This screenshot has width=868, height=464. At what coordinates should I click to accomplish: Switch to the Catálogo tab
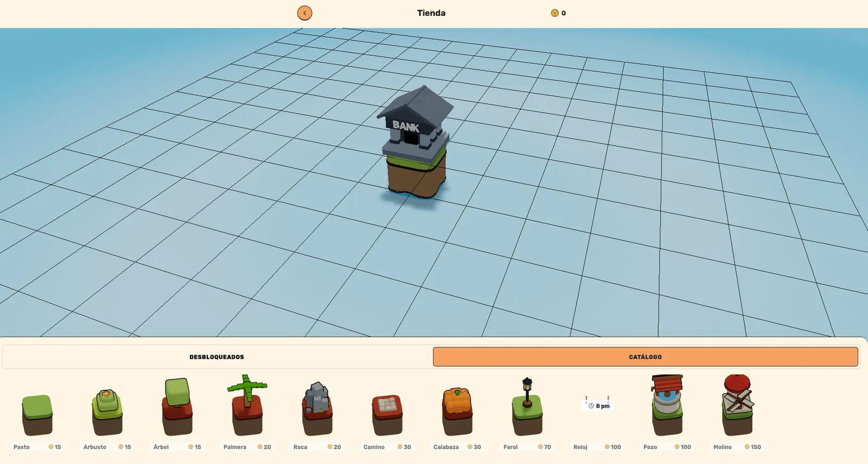645,357
